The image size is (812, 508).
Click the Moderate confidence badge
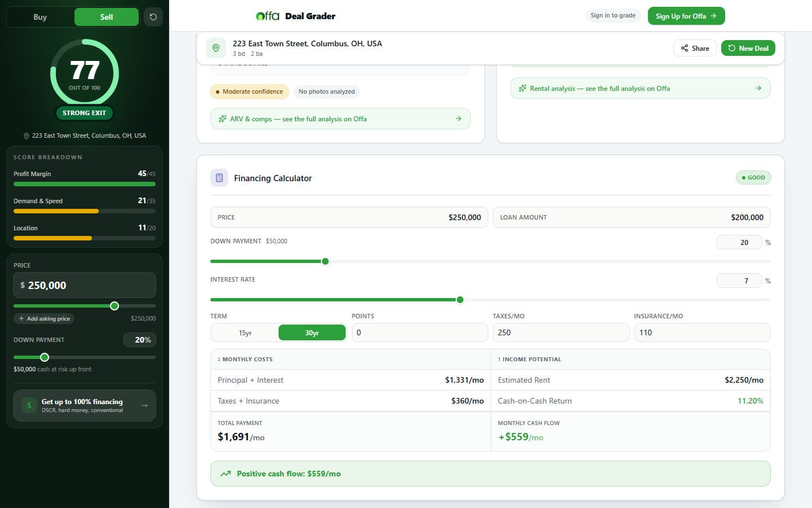coord(249,91)
